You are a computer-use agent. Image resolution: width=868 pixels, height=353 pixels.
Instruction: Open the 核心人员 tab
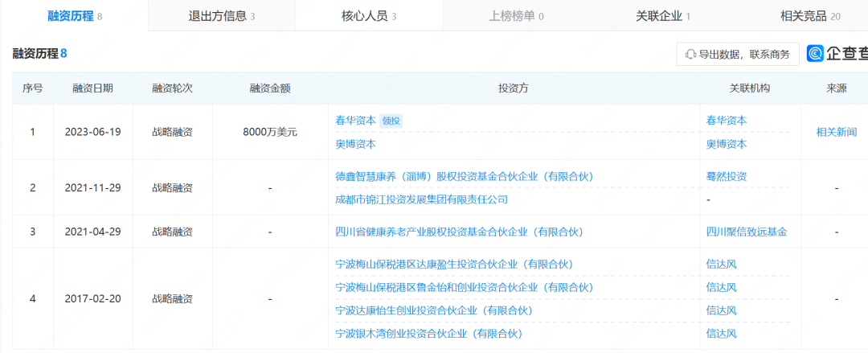point(368,15)
